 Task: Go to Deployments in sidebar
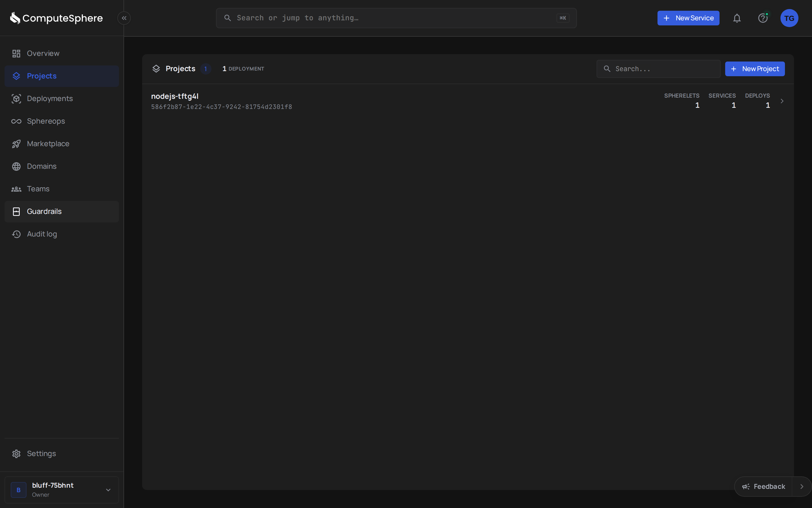coord(62,98)
